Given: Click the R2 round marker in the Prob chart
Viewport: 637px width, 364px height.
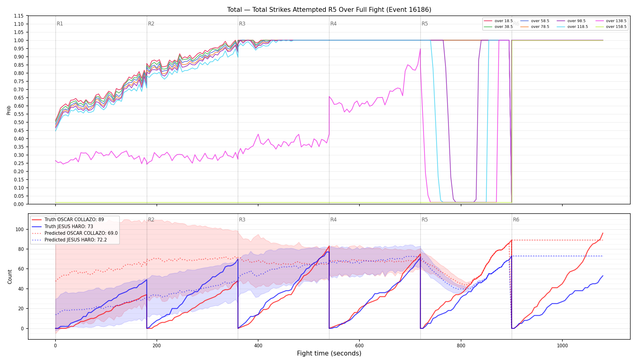Looking at the screenshot, I should pos(151,24).
